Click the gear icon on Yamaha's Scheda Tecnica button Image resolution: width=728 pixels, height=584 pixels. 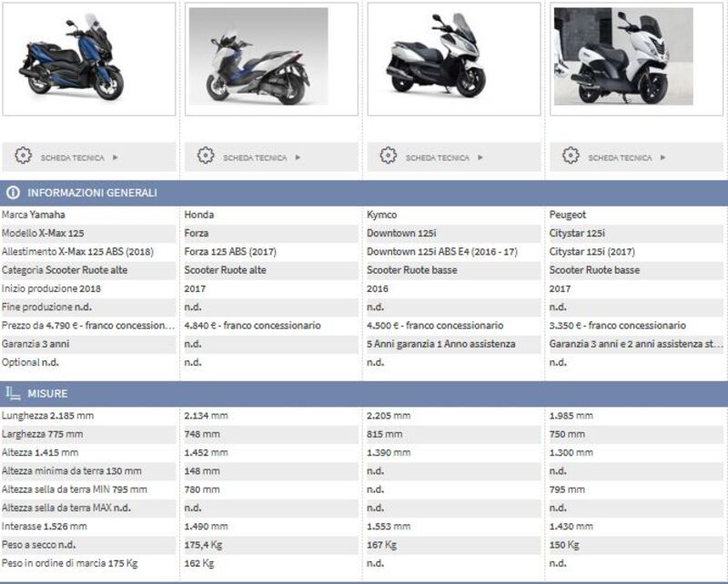tap(25, 155)
